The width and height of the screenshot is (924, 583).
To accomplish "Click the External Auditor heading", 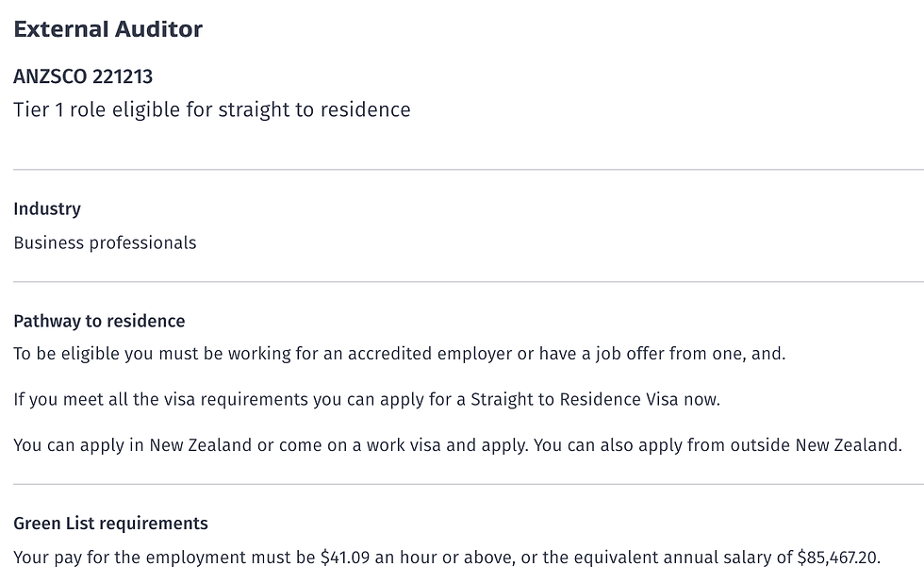I will pos(107,29).
